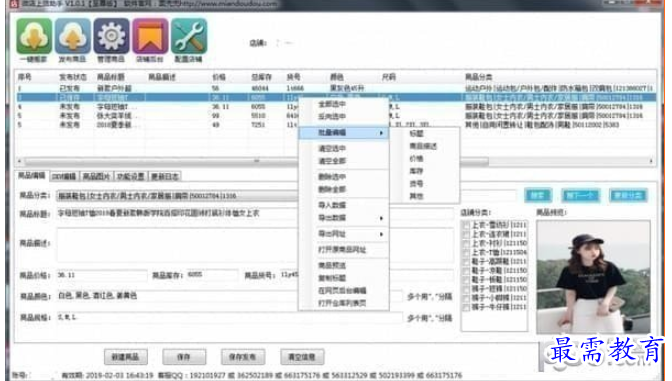
Task: Choose 全部选中 in the context menu
Action: click(344, 105)
